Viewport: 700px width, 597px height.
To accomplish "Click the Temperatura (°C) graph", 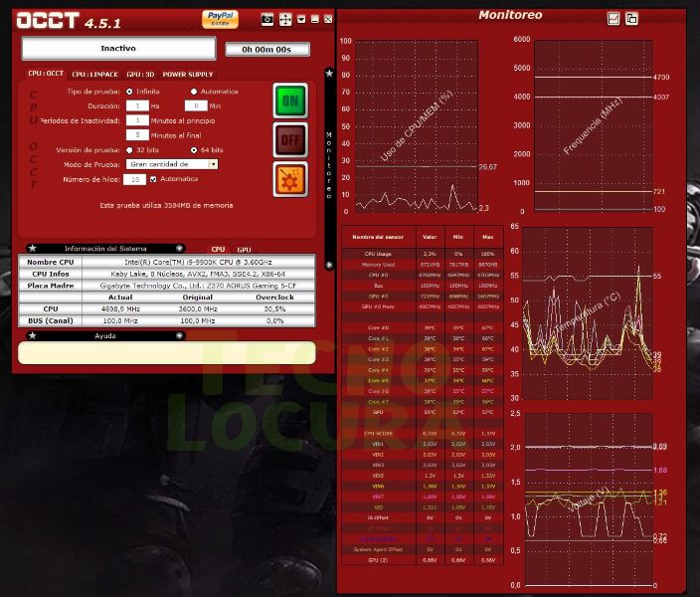I will 588,313.
